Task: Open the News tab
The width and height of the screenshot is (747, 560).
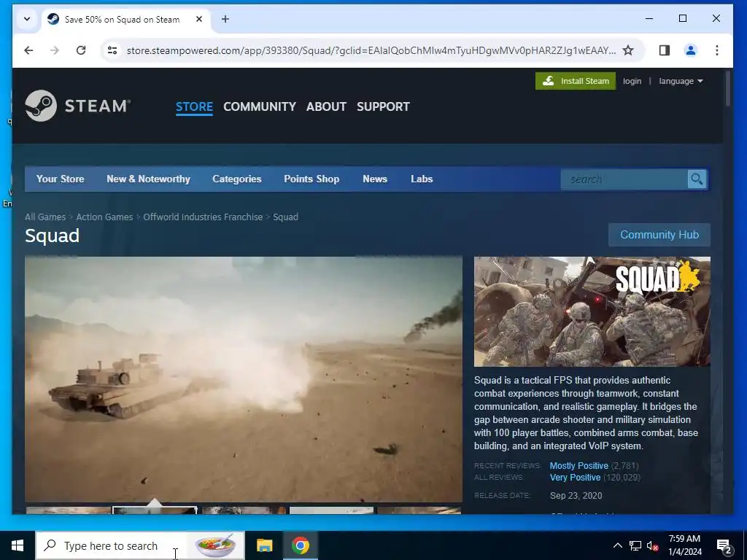Action: tap(375, 179)
